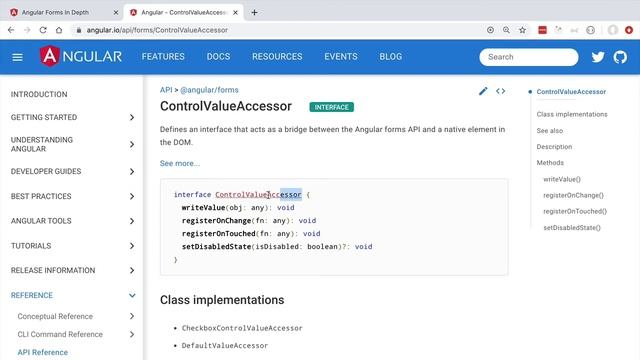Screen dimensions: 640x360
Task: Click the view source code icon
Action: 500,91
